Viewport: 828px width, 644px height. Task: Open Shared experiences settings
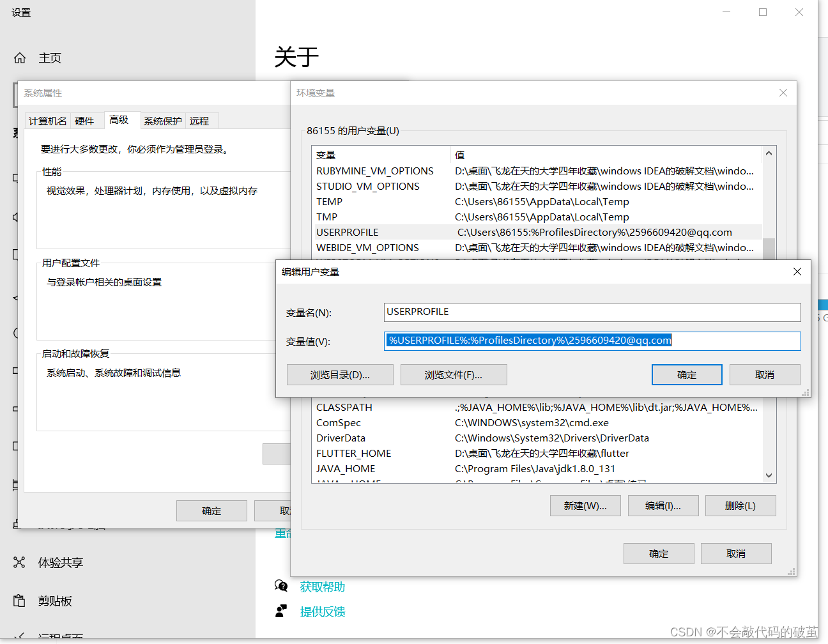coord(49,563)
